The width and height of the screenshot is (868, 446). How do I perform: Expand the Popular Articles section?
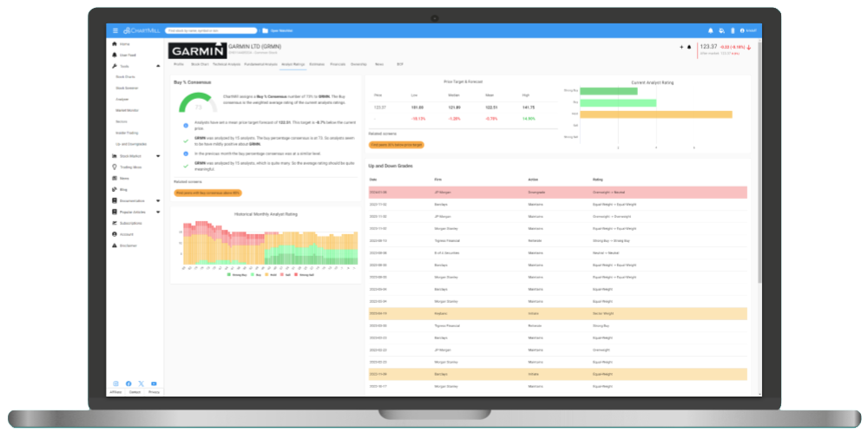point(158,212)
